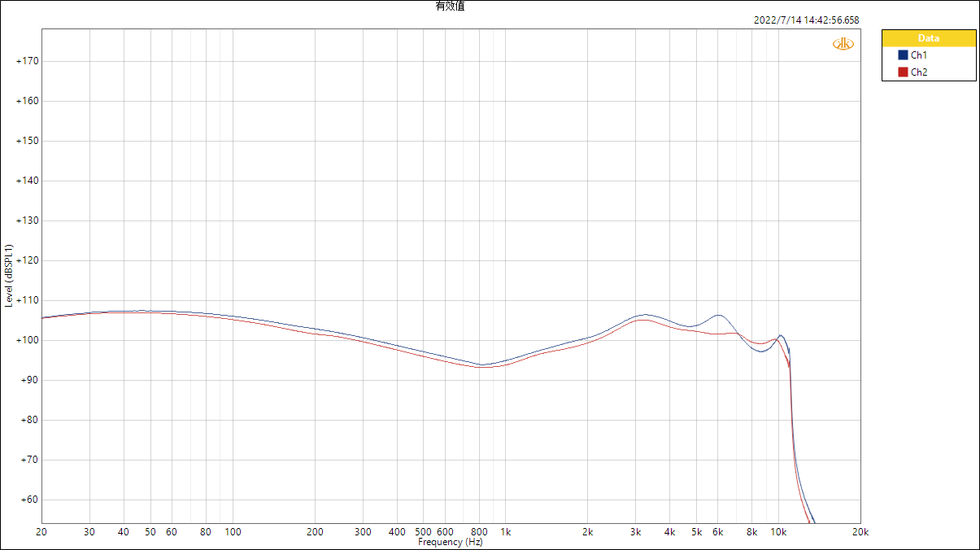The height and width of the screenshot is (550, 980).
Task: Select the Level (dBSPL1) axis label
Action: 9,275
